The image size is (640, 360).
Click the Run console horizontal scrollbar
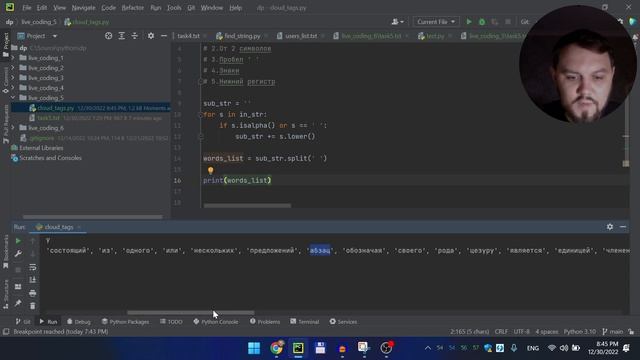tap(191, 313)
